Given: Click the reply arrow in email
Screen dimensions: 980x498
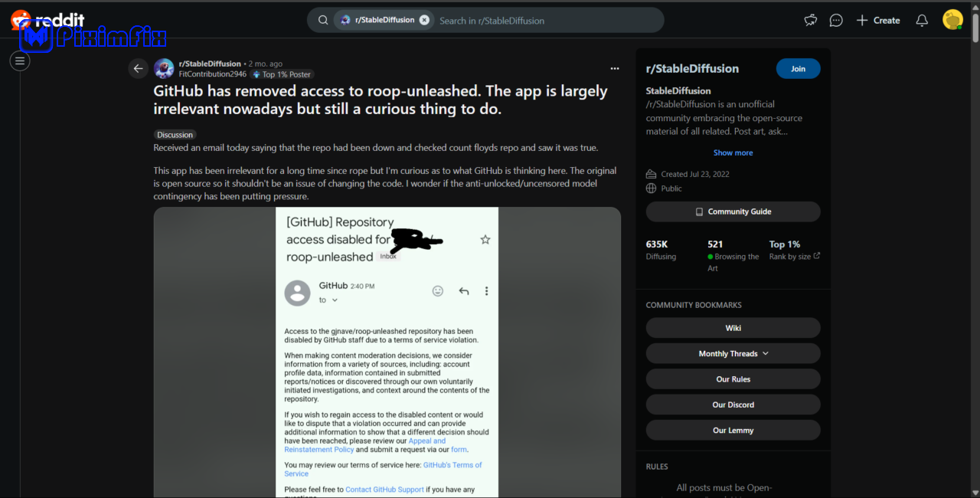Looking at the screenshot, I should click(463, 291).
